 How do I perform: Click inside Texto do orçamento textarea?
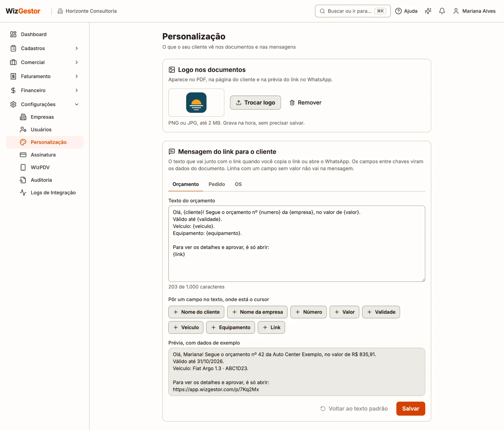[297, 244]
